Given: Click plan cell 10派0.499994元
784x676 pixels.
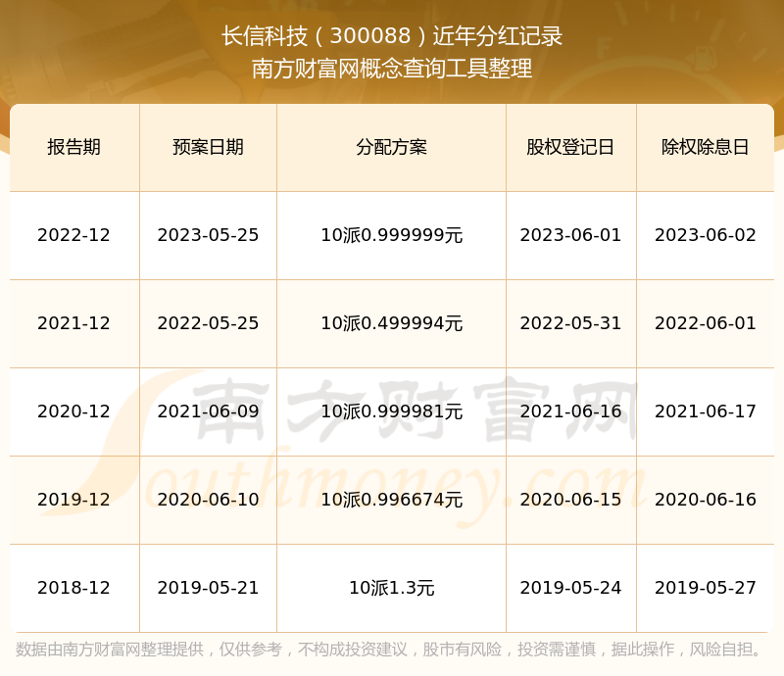Looking at the screenshot, I should click(x=391, y=323).
